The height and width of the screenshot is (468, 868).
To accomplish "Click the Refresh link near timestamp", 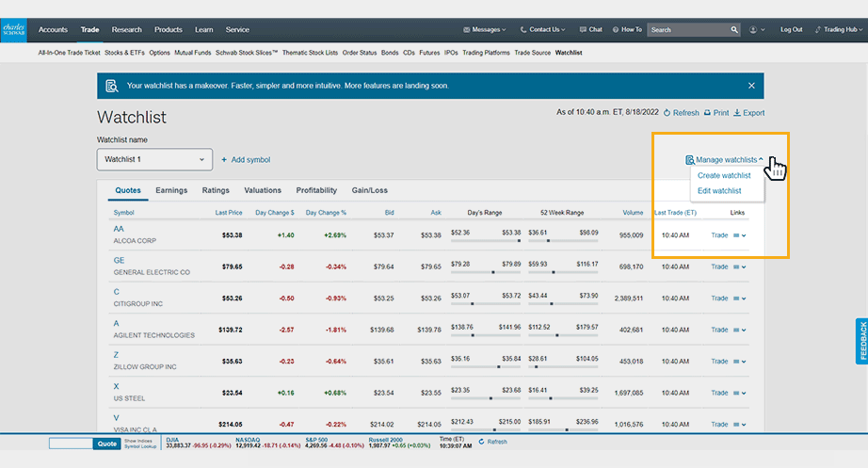I will (682, 112).
